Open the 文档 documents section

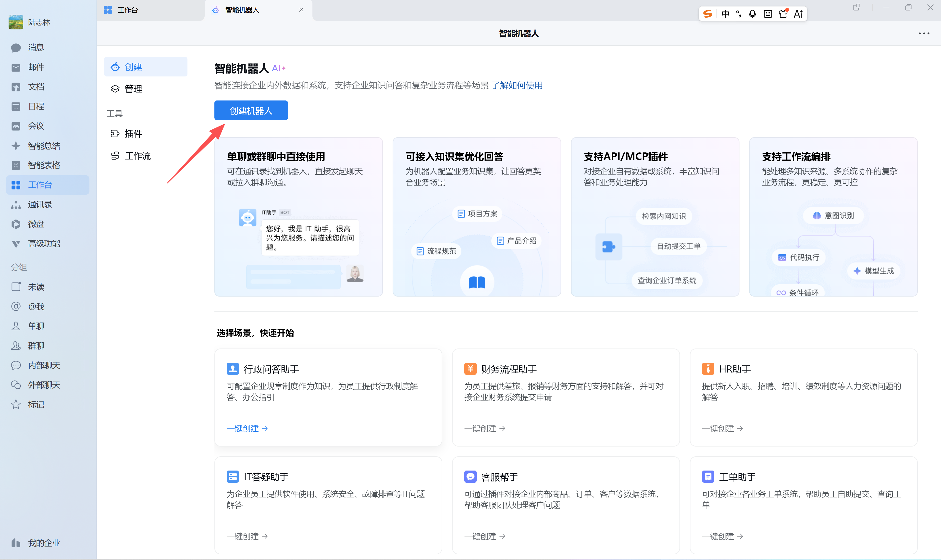coord(48,87)
